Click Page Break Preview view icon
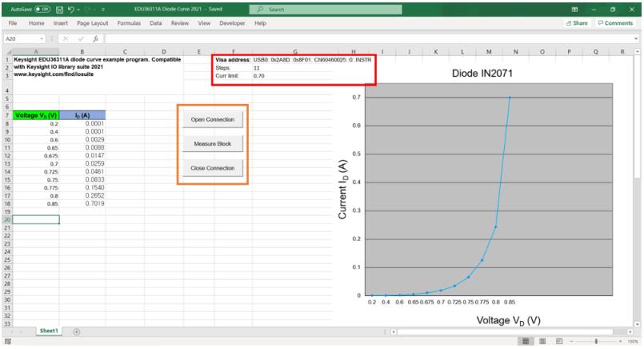Image resolution: width=644 pixels, height=349 pixels. click(x=558, y=341)
